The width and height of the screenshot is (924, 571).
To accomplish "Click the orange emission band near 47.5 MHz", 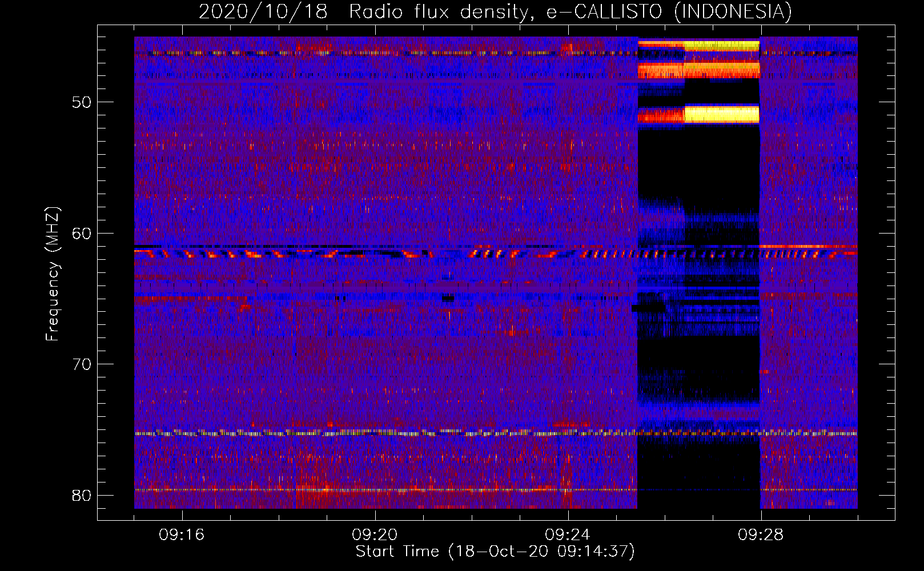I will click(698, 70).
